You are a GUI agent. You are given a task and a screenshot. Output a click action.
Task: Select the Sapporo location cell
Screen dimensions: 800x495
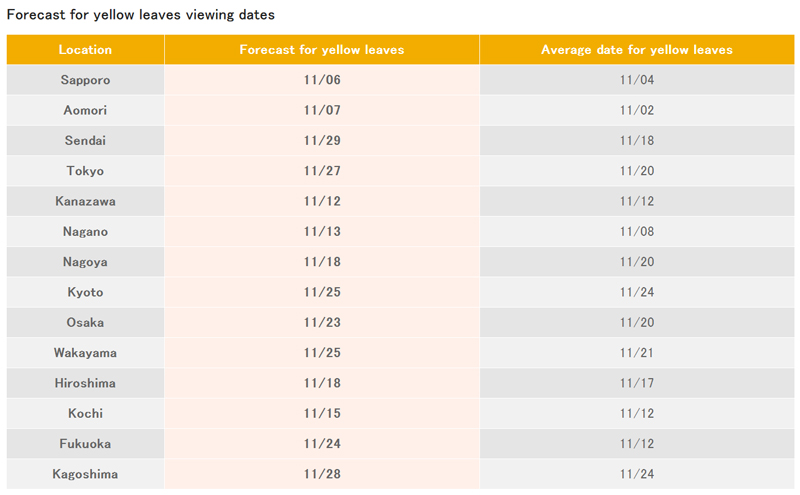coord(85,80)
